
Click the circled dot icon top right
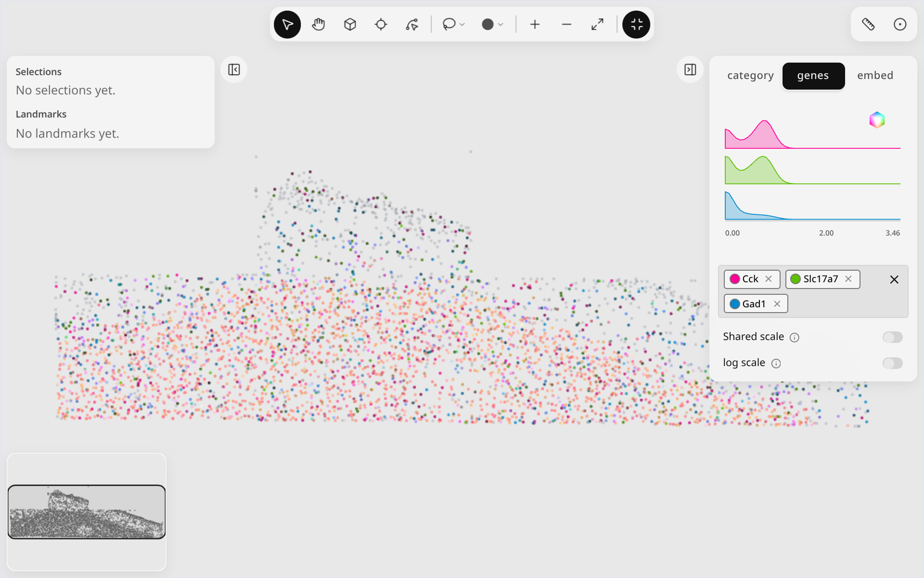tap(900, 25)
